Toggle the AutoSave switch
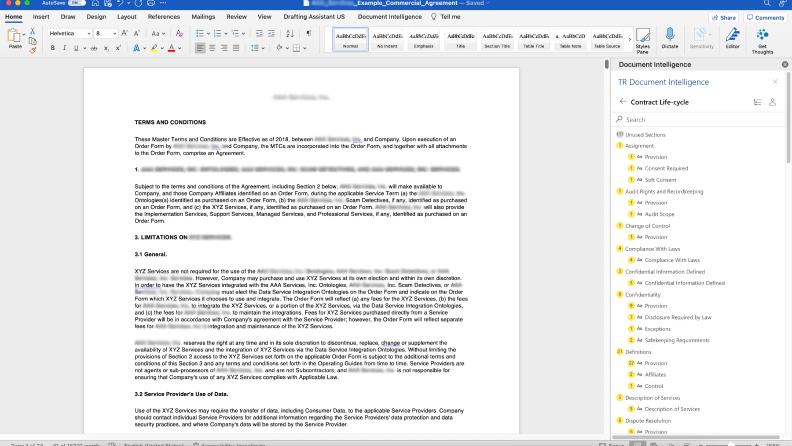Viewport: 792px width, 446px height. coord(75,4)
